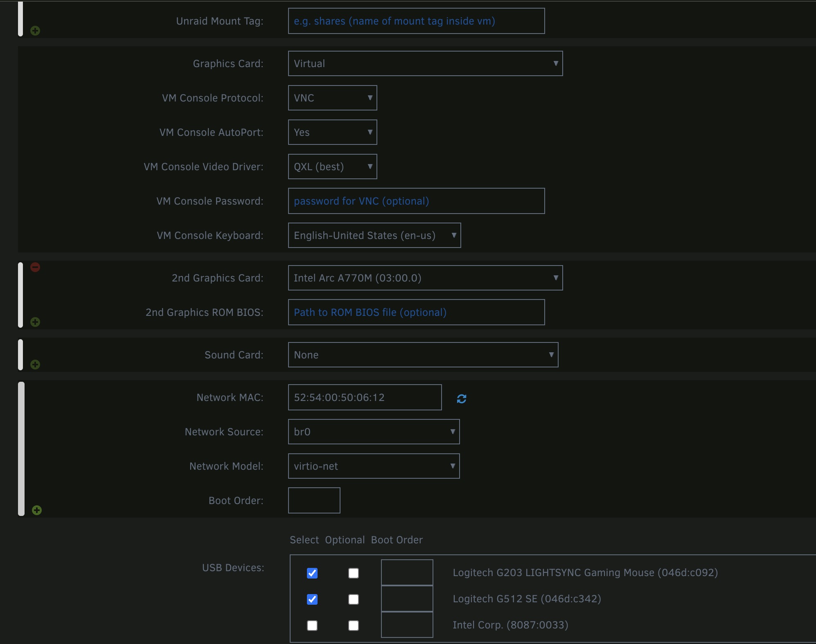The image size is (816, 644).
Task: Check Select for Intel Corp. USB device
Action: (312, 626)
